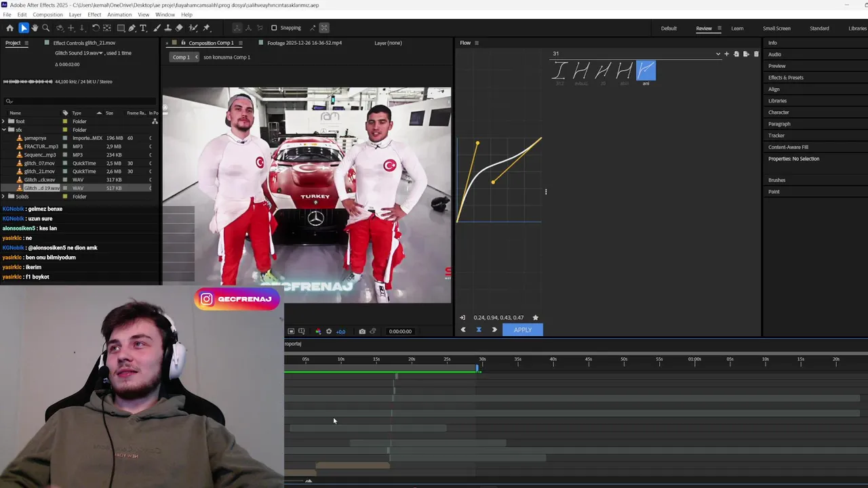Open the Effects & Presets panel

pos(786,77)
